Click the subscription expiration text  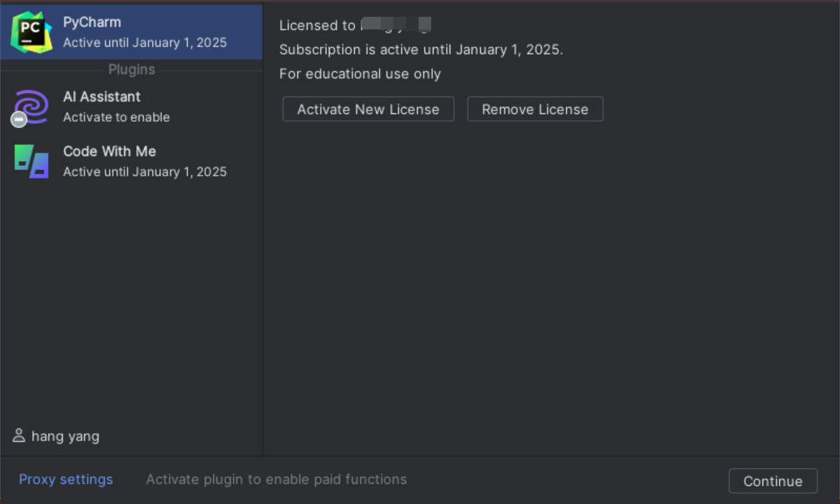pyautogui.click(x=421, y=50)
